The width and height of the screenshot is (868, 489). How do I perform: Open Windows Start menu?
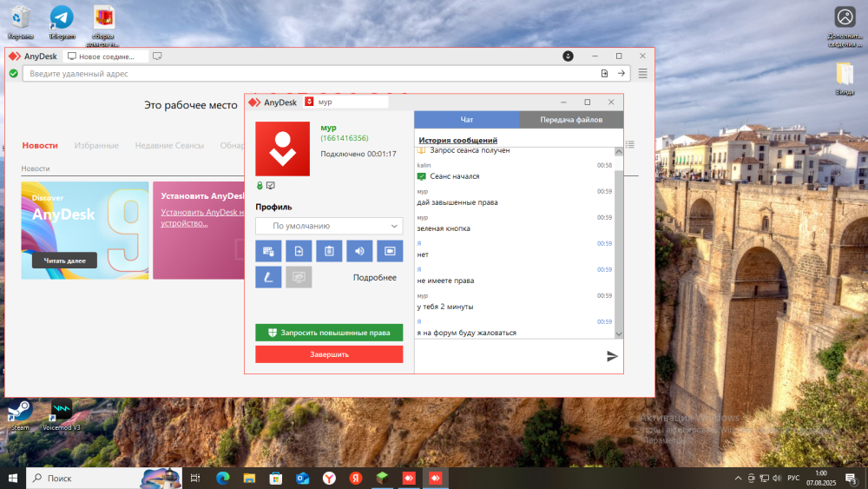pos(13,478)
